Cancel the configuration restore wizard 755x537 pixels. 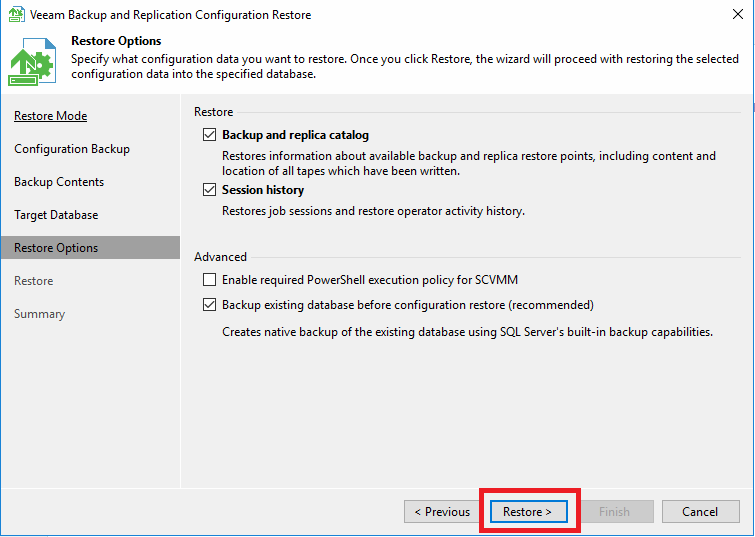coord(701,511)
